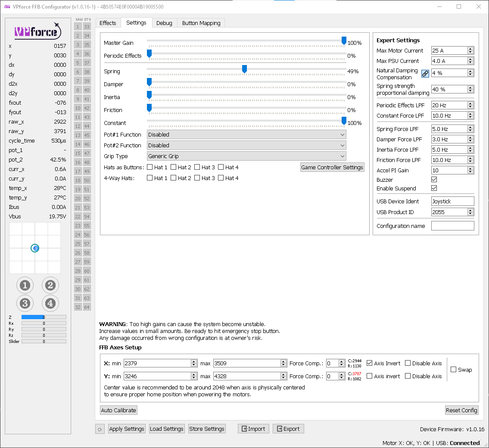Click the USB Device Ident field
The height and width of the screenshot is (448, 489).
pyautogui.click(x=452, y=202)
